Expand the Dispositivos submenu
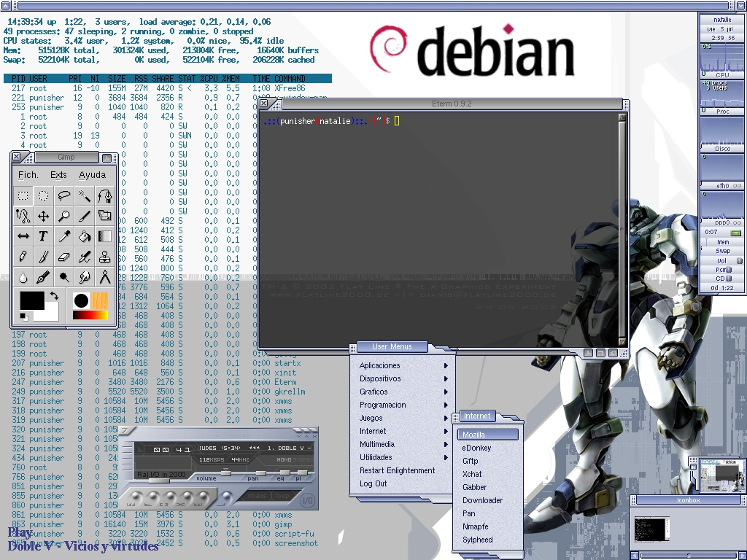 click(403, 378)
